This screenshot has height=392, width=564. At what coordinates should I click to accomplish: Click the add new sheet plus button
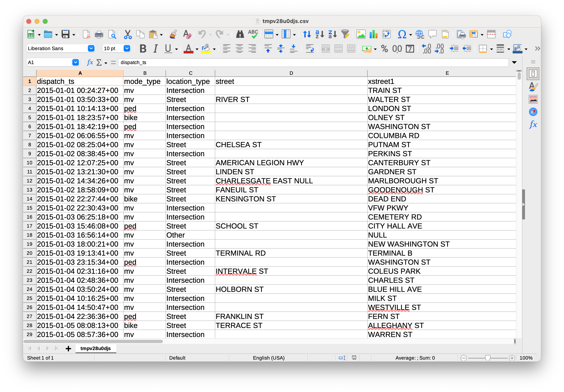click(x=68, y=348)
